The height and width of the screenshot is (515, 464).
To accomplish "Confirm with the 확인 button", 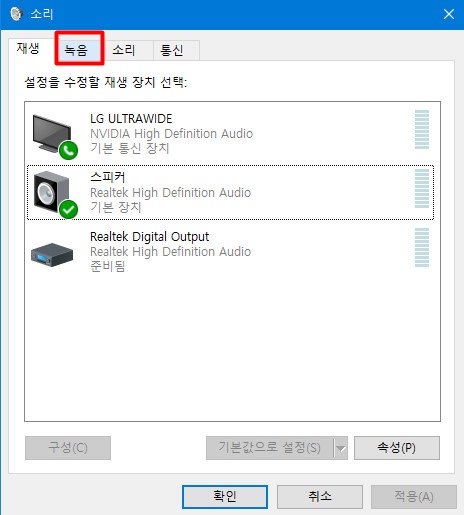I will (x=225, y=497).
